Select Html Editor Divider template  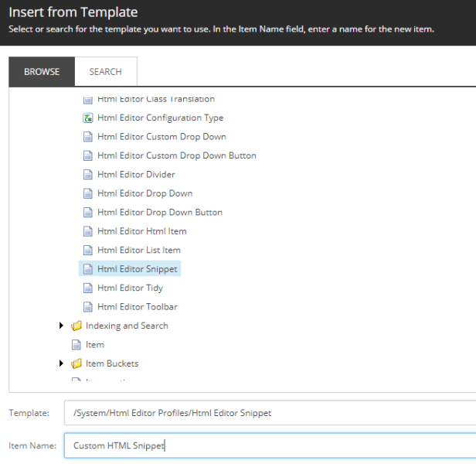[136, 175]
